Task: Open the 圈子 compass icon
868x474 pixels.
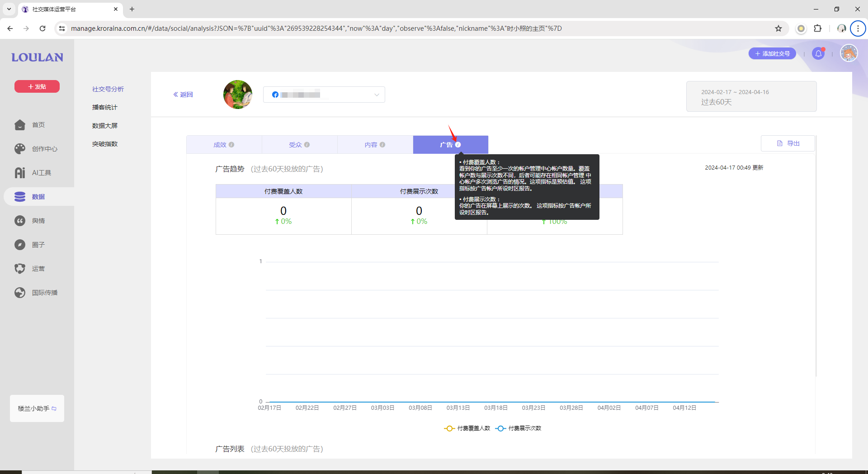Action: (20, 245)
